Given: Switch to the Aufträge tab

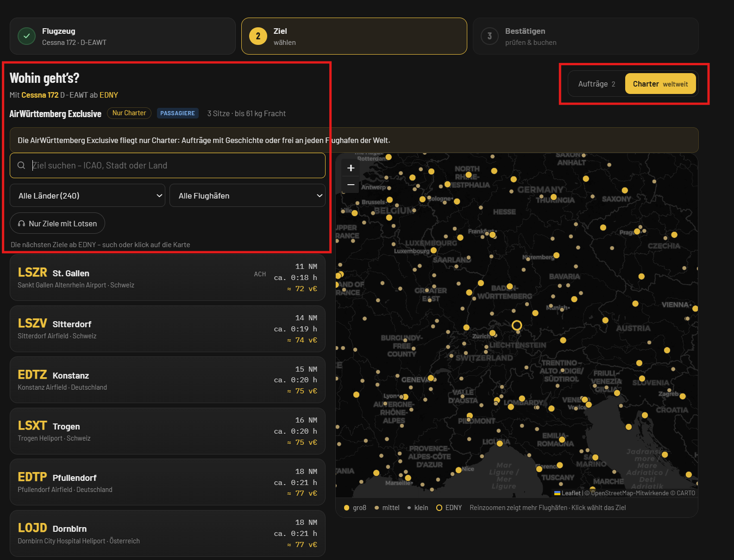Looking at the screenshot, I should (x=596, y=84).
